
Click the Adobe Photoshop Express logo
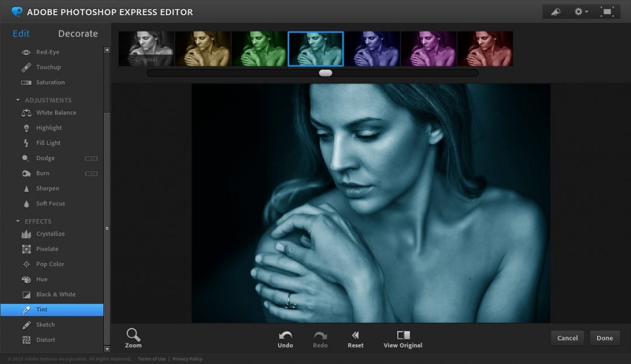pyautogui.click(x=17, y=12)
